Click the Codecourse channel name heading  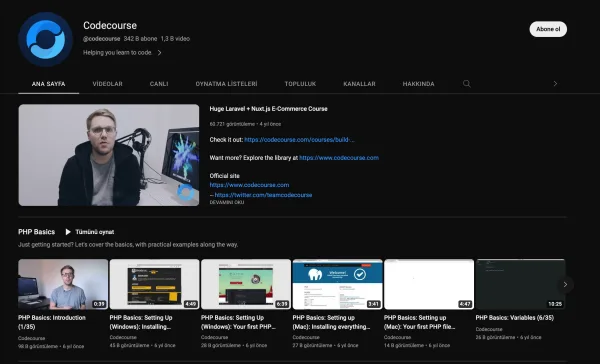point(110,25)
